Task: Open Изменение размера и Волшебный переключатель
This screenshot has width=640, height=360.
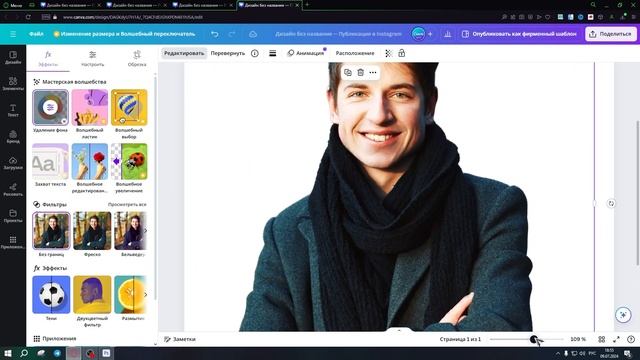Action: click(x=124, y=34)
